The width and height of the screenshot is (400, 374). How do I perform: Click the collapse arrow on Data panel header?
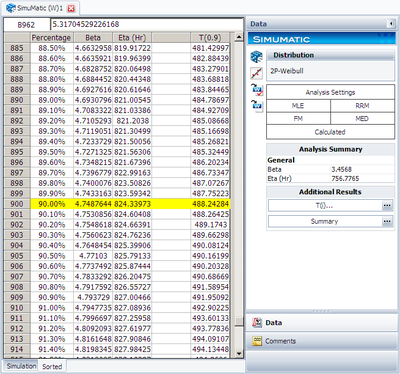point(391,24)
